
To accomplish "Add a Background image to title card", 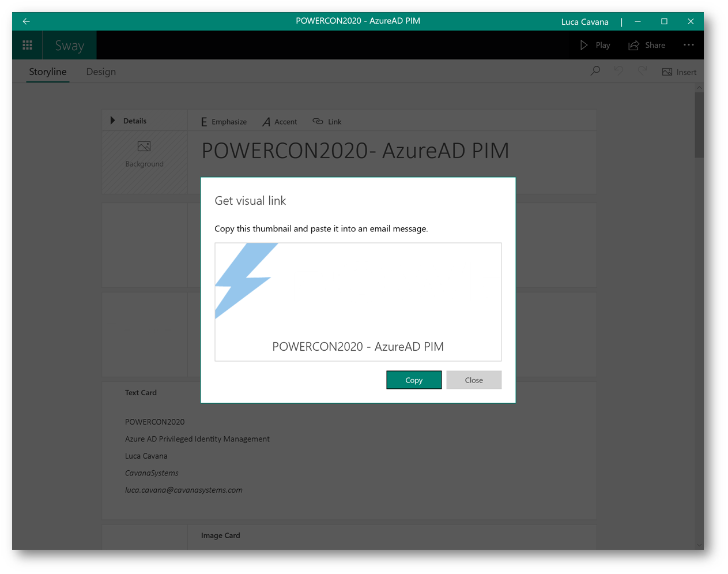I will [x=145, y=155].
